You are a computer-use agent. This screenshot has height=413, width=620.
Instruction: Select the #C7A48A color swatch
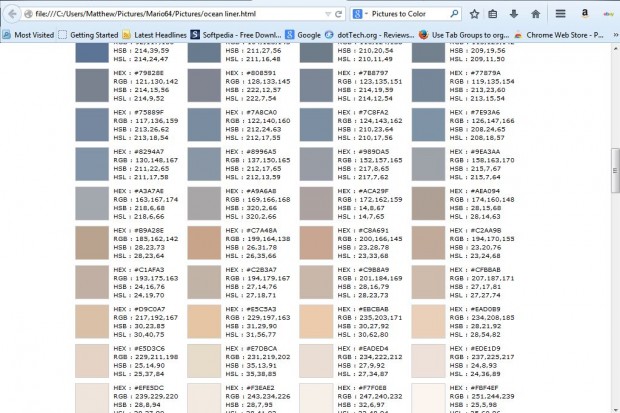click(x=204, y=243)
